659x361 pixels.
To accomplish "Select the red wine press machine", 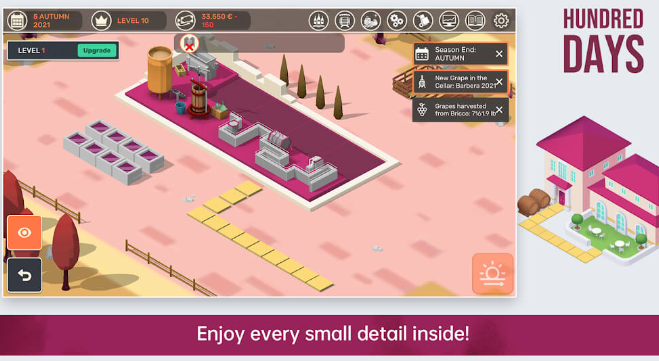I will [x=199, y=99].
